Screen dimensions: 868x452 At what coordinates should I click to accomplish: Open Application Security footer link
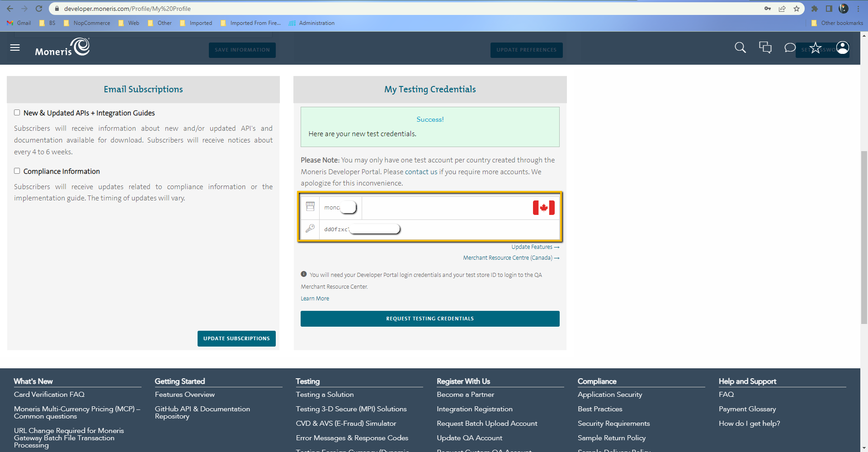point(610,395)
